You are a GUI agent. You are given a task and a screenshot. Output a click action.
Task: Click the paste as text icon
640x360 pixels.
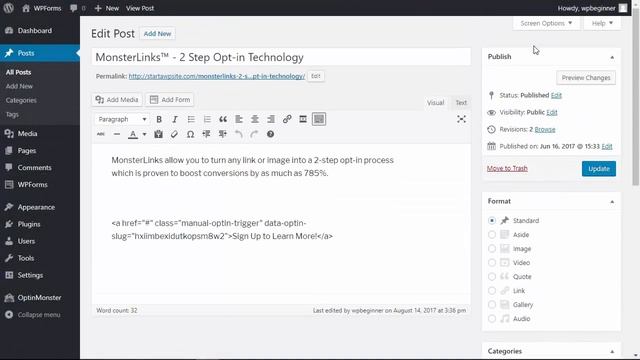pos(158,134)
